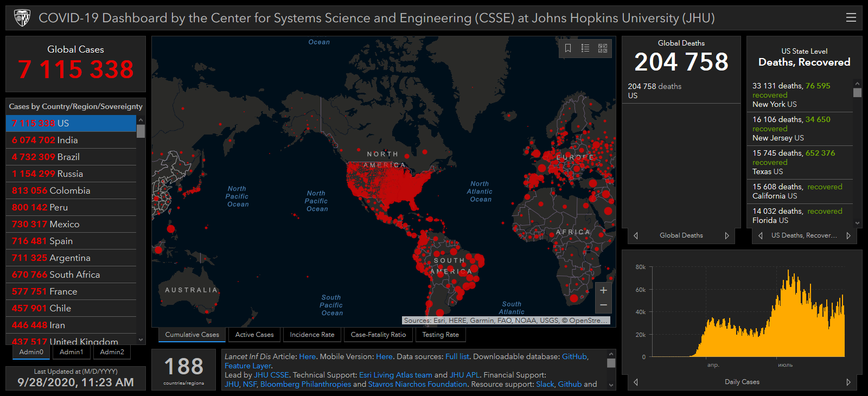Switch to the Cumulative Cases map tab
The height and width of the screenshot is (396, 868).
pyautogui.click(x=192, y=335)
